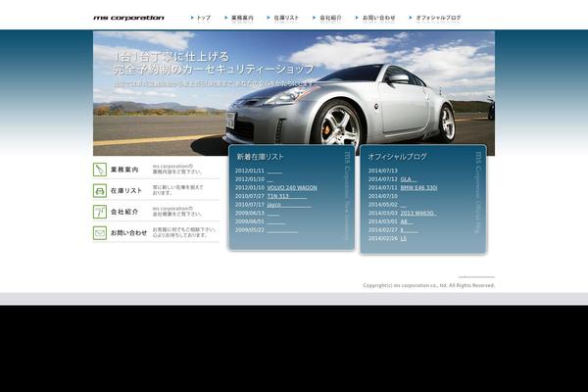The image size is (588, 392).
Task: Open the BMW E46 330i blog post
Action: [418, 187]
